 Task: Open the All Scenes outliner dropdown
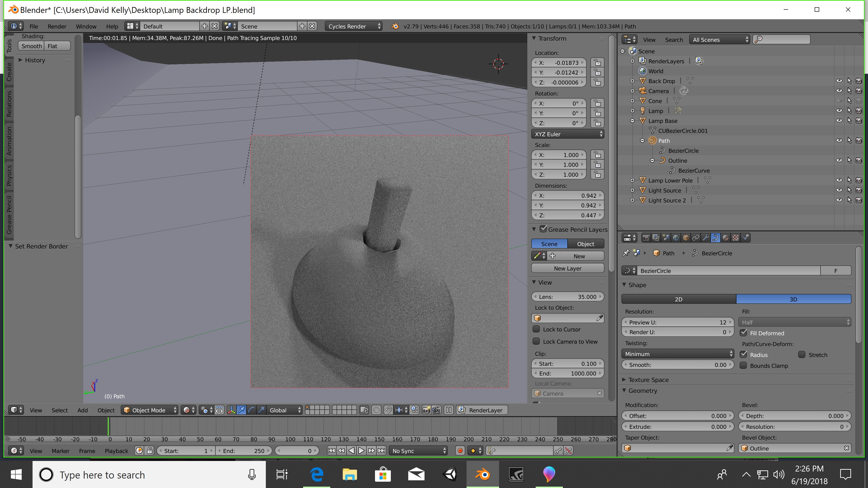click(719, 39)
